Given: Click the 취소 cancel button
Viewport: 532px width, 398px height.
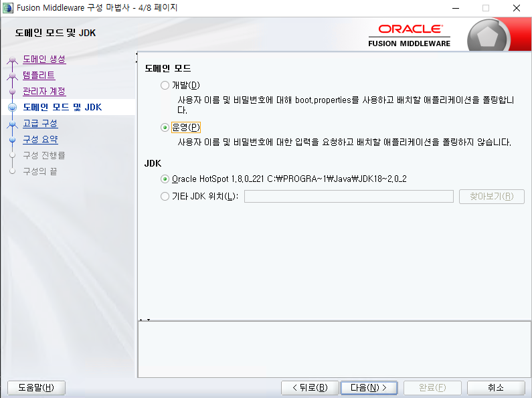Looking at the screenshot, I should tap(496, 387).
